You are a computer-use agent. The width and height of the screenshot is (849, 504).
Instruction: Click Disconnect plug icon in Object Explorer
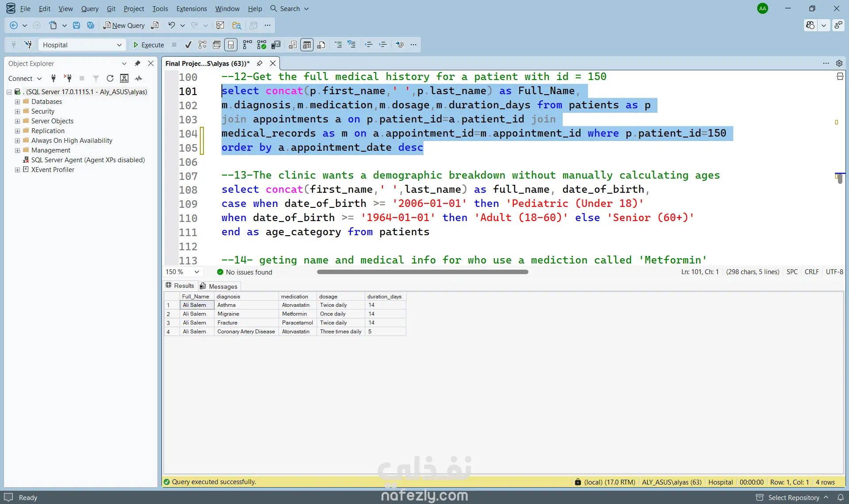click(x=68, y=78)
